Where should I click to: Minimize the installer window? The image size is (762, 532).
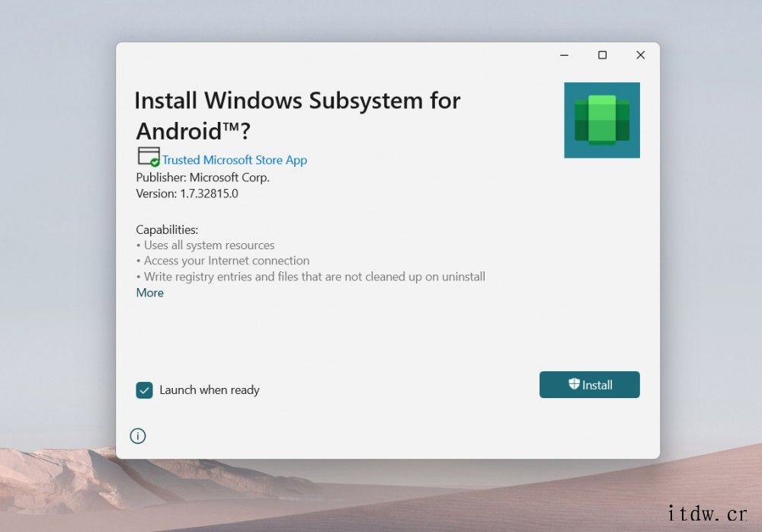click(564, 55)
